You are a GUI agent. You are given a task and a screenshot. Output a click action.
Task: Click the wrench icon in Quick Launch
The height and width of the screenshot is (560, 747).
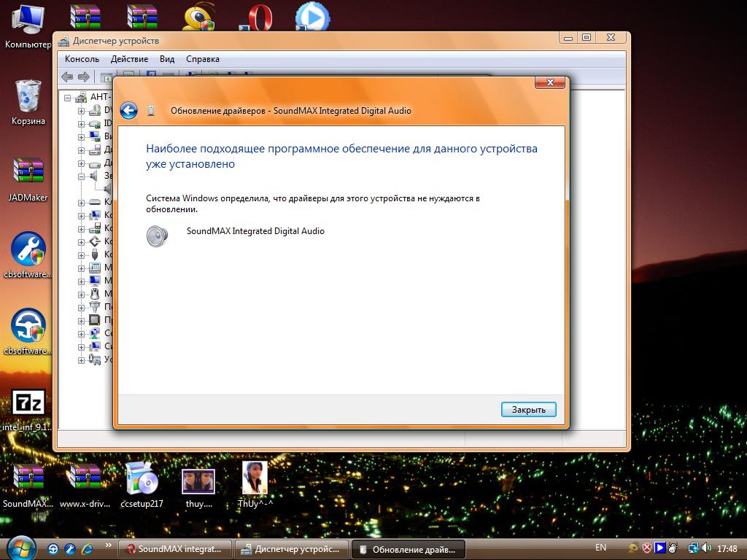point(70,548)
